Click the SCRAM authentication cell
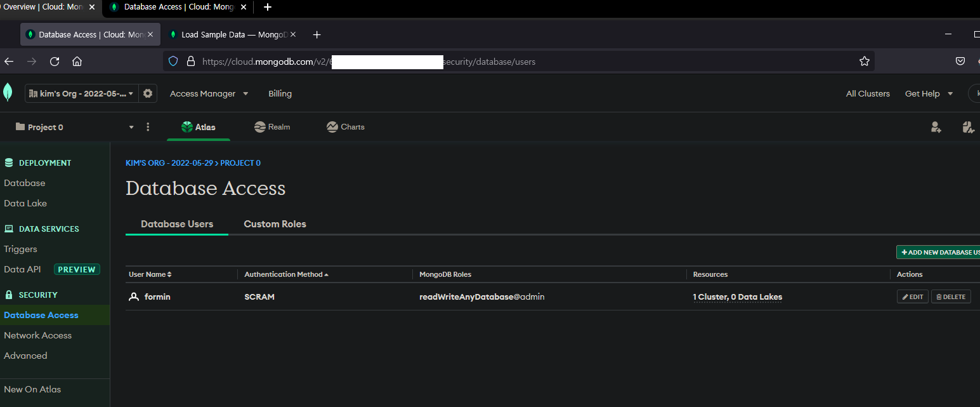The height and width of the screenshot is (407, 980). pos(259,297)
